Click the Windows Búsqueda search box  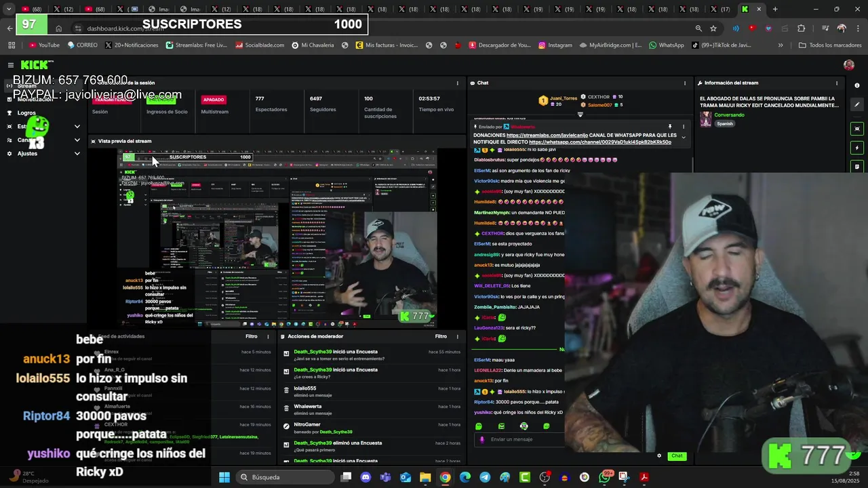tap(285, 477)
